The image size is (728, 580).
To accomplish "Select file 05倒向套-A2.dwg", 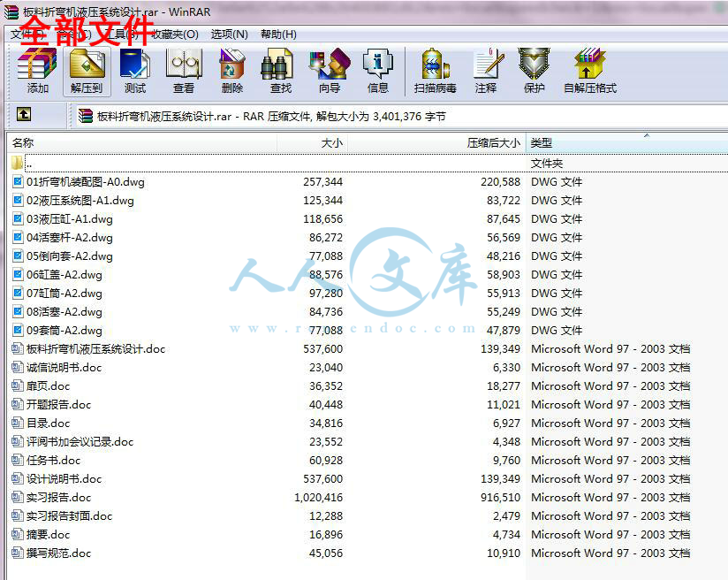I will [x=70, y=256].
